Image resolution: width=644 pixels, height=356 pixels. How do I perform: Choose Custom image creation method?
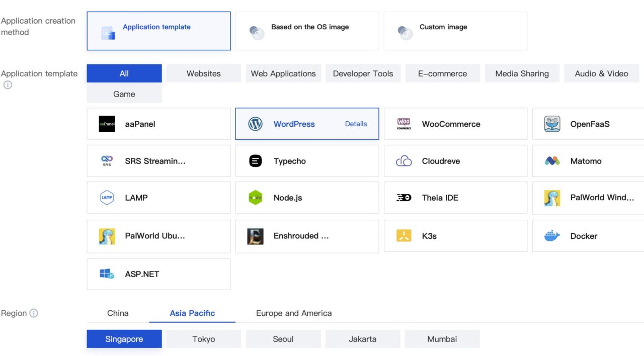(455, 31)
